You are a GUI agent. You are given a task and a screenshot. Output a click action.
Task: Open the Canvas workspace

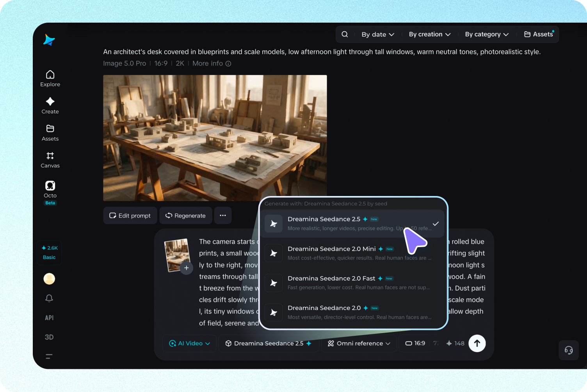point(50,160)
